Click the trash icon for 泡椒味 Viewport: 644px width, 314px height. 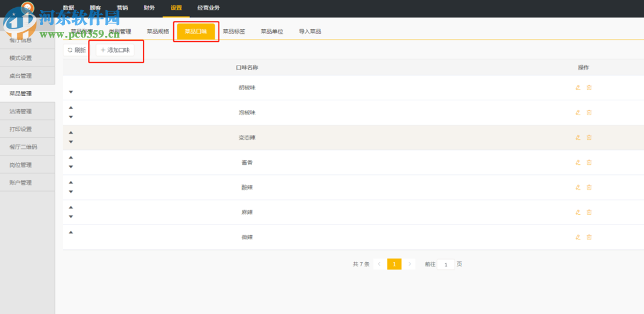(589, 112)
